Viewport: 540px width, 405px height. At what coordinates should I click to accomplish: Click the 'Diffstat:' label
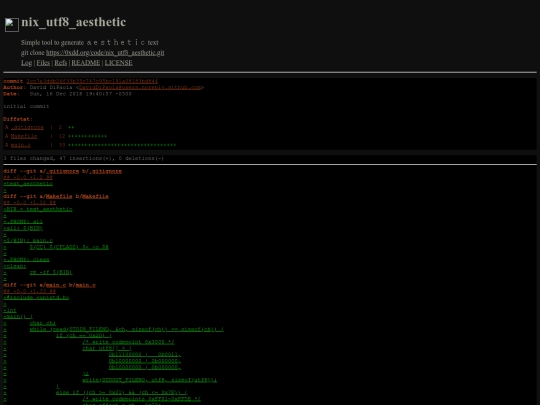[18, 119]
